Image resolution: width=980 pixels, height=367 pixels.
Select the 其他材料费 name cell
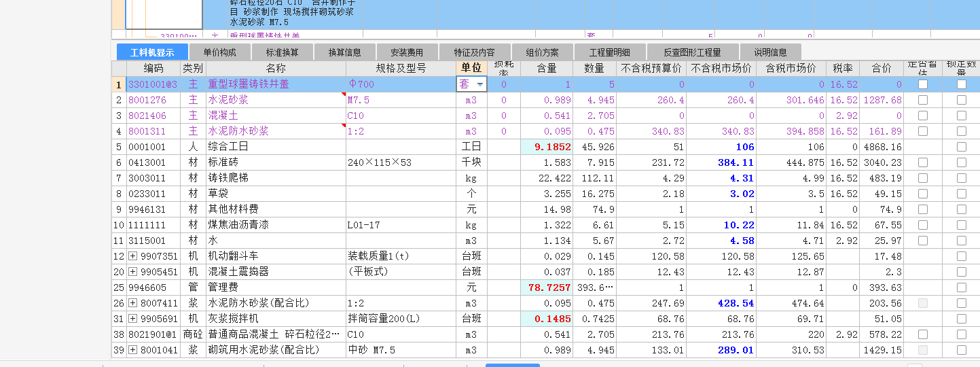click(x=276, y=209)
